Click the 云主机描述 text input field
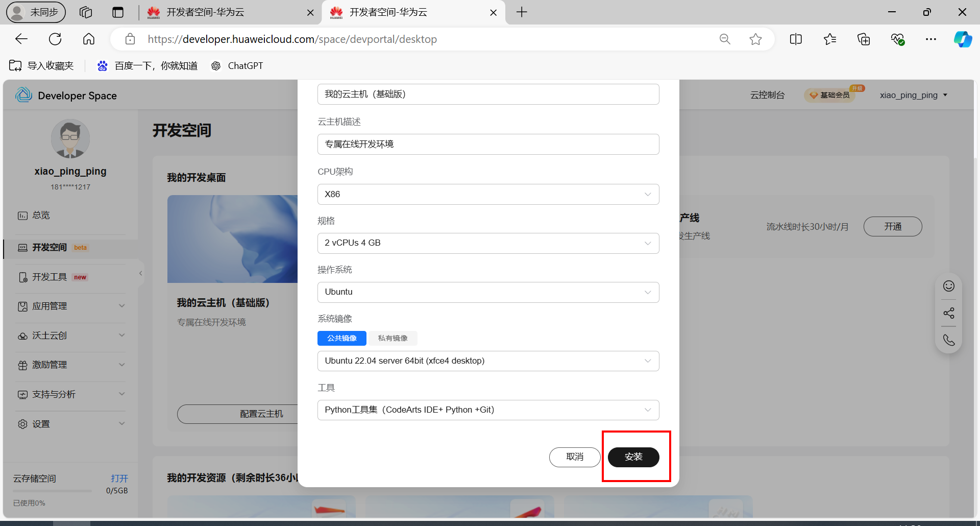The image size is (980, 526). pos(487,144)
